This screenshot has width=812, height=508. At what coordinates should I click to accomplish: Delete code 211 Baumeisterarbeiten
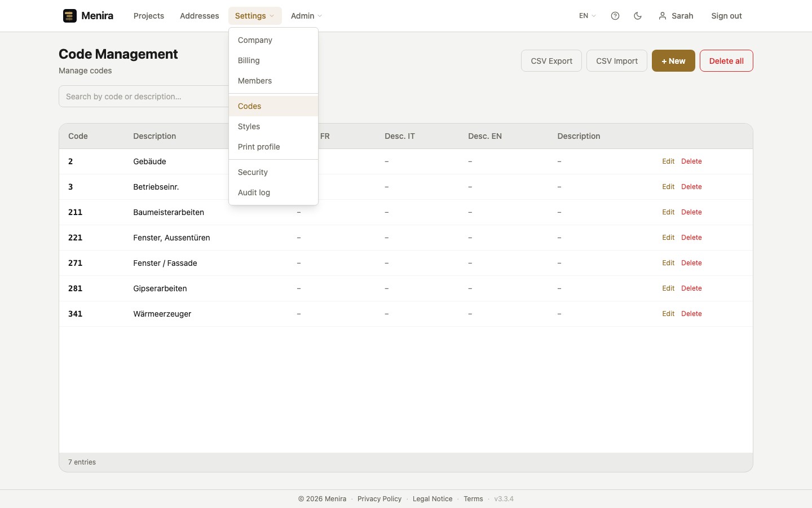point(691,212)
